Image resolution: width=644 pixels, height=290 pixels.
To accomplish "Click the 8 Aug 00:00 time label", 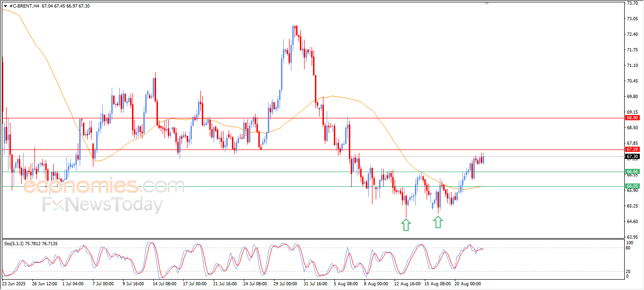I will coord(376,284).
